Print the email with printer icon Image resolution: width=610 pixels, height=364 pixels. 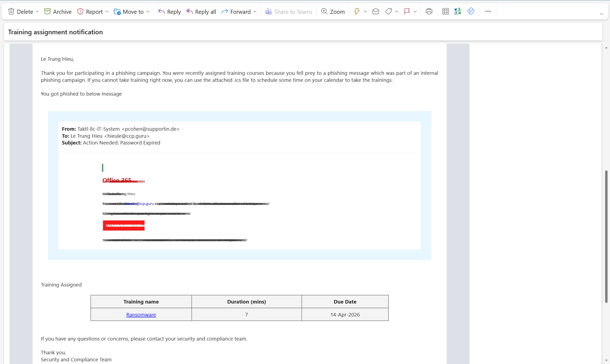429,11
